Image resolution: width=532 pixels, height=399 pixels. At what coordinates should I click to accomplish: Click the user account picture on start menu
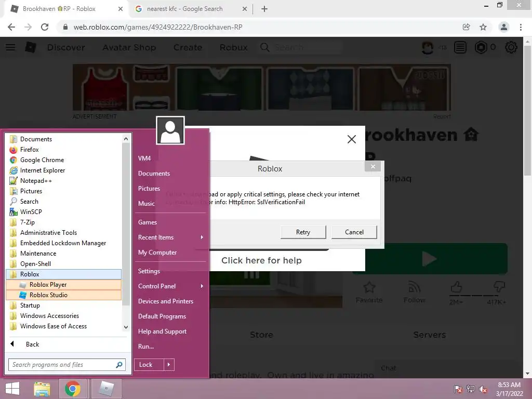(x=170, y=130)
